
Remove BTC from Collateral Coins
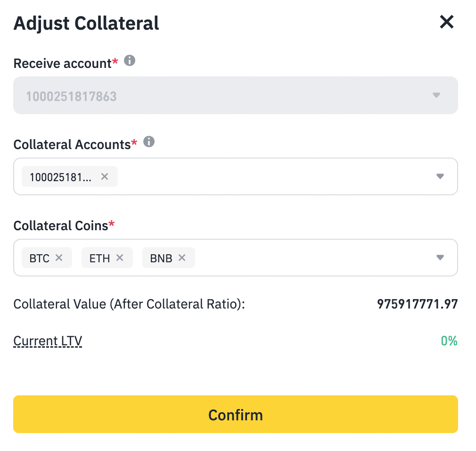pyautogui.click(x=59, y=258)
